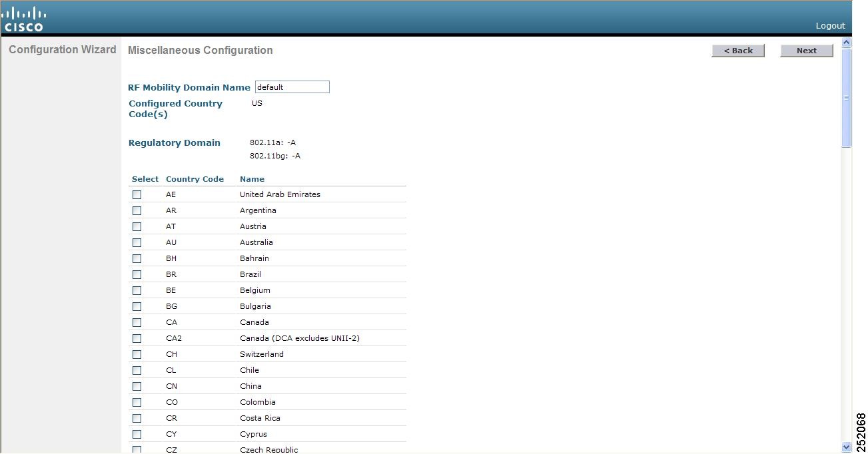Viewport: 868px width, 454px height.
Task: Check the Chile country code box
Action: [137, 370]
